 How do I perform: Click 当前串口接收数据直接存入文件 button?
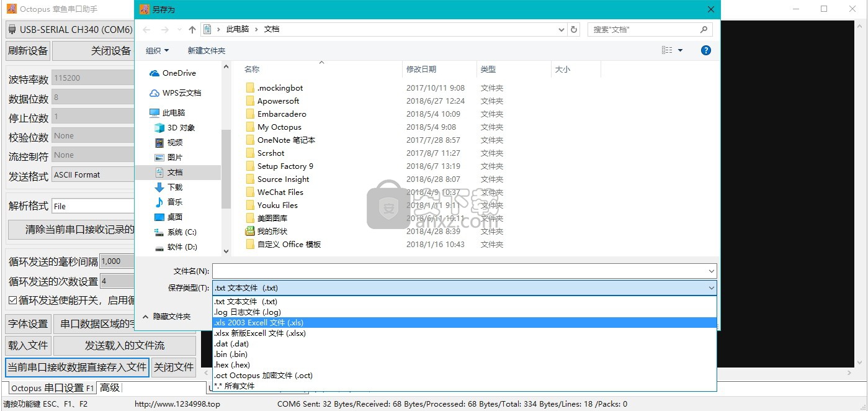pyautogui.click(x=78, y=368)
